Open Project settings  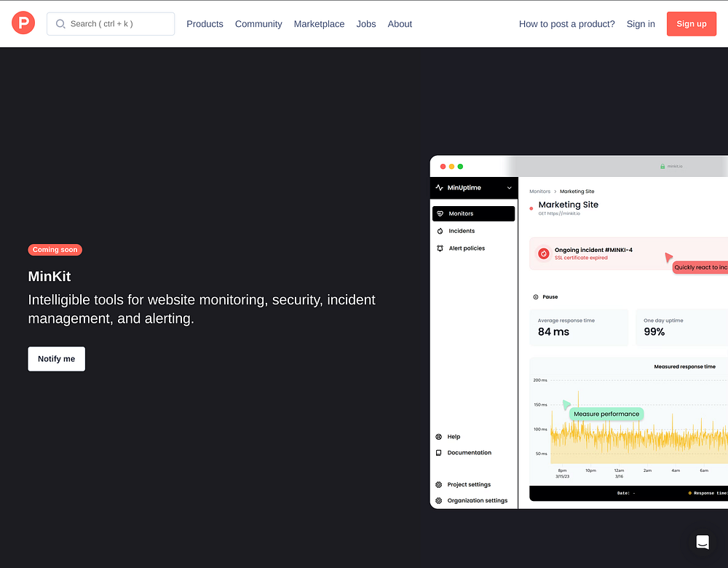tap(468, 484)
